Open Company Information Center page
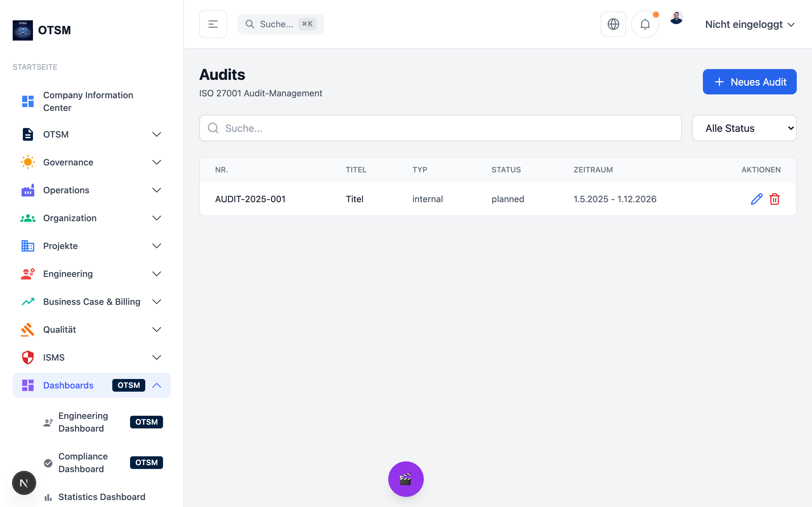This screenshot has height=507, width=812. click(x=88, y=101)
